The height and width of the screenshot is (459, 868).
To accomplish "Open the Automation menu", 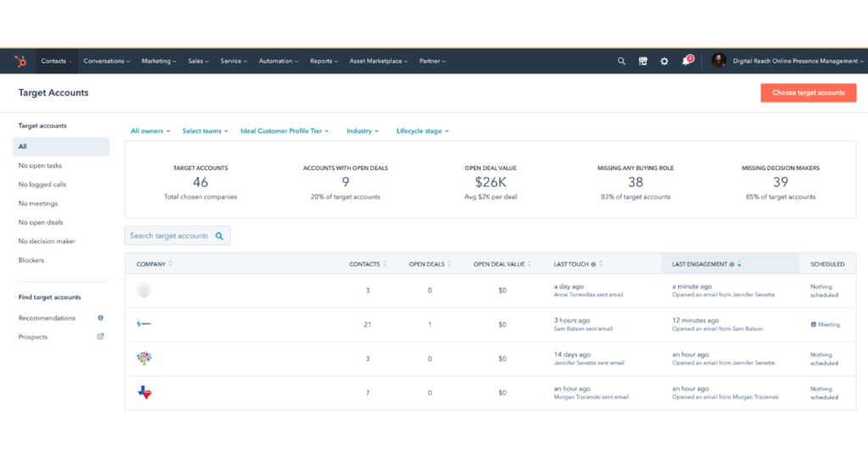I will coord(278,61).
